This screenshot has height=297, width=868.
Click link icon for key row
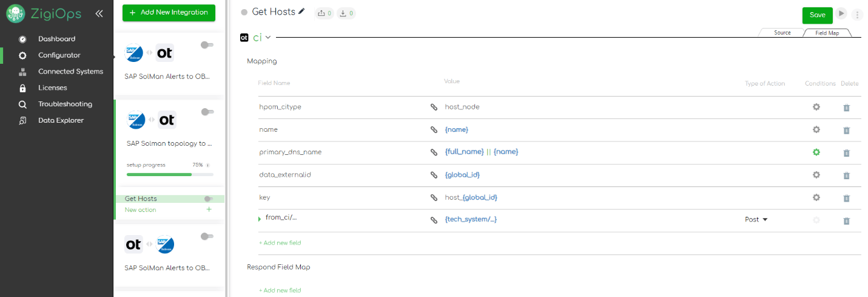coord(434,198)
